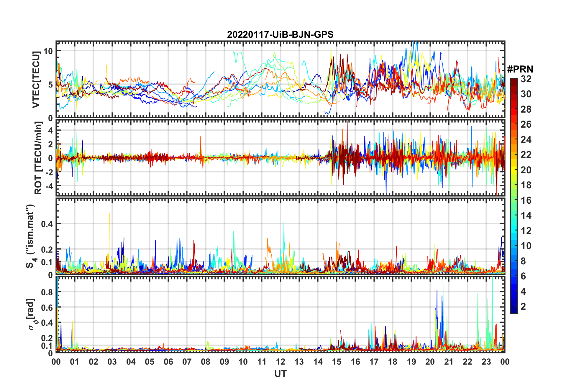Click the -4 tick on the ROT axis
The height and width of the screenshot is (392, 561).
click(x=49, y=186)
